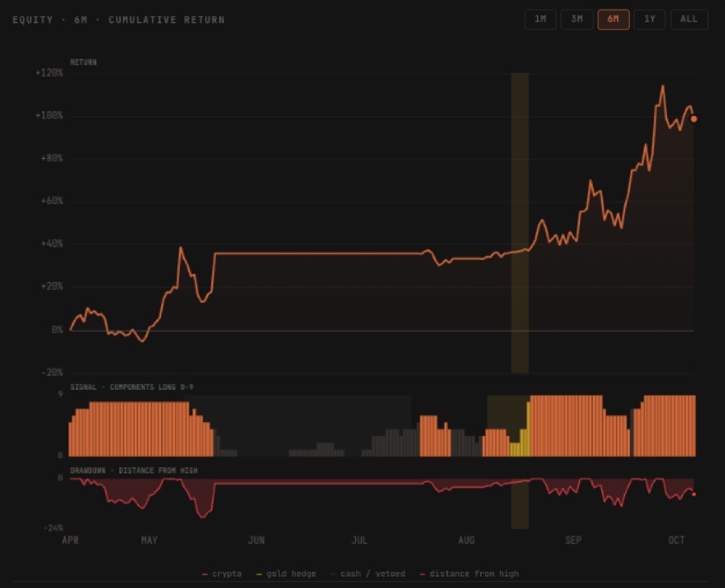Click the +80% axis label

[52, 158]
